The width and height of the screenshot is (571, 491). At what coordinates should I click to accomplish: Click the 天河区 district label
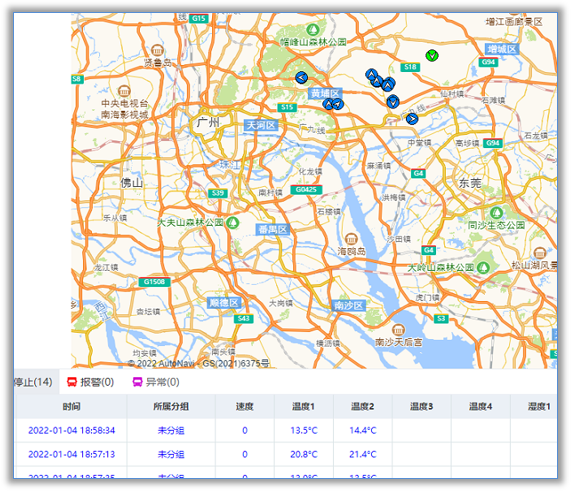[x=261, y=125]
